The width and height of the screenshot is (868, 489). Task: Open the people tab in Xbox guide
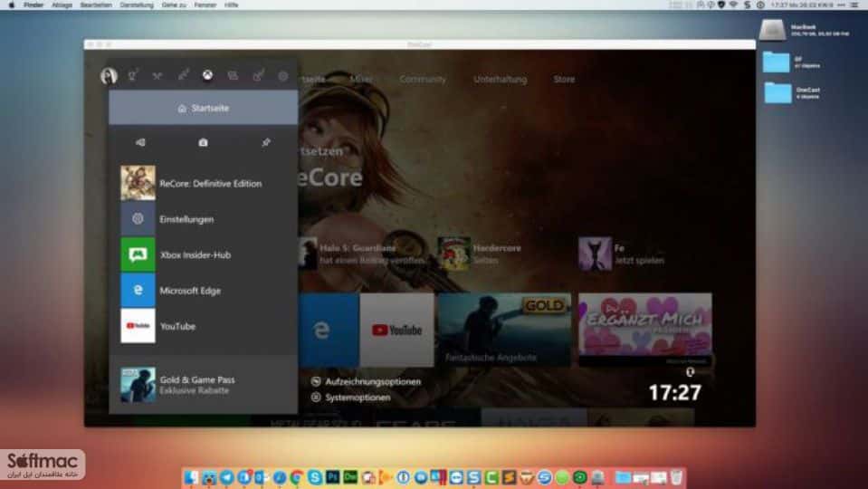point(183,75)
